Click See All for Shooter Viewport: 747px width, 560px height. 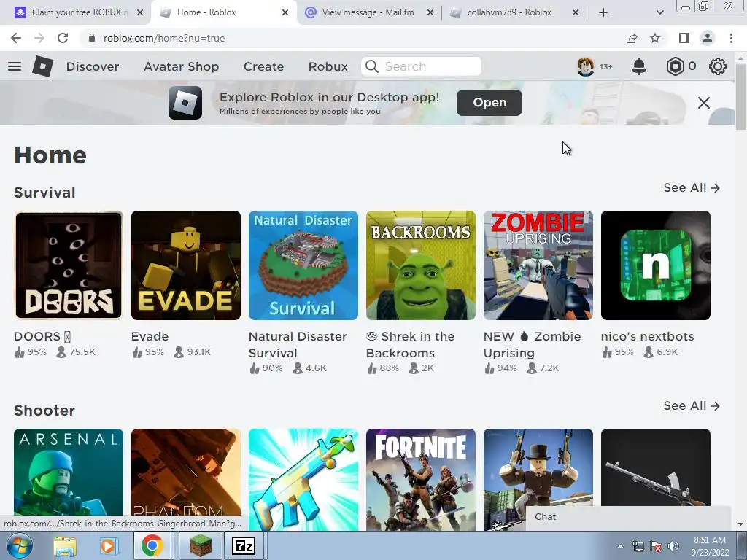tap(692, 405)
